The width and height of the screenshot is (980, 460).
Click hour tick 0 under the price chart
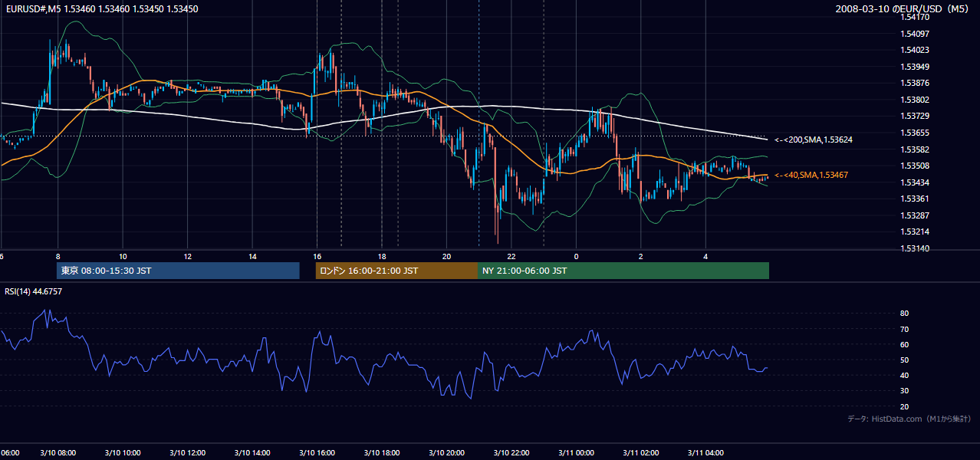point(577,256)
